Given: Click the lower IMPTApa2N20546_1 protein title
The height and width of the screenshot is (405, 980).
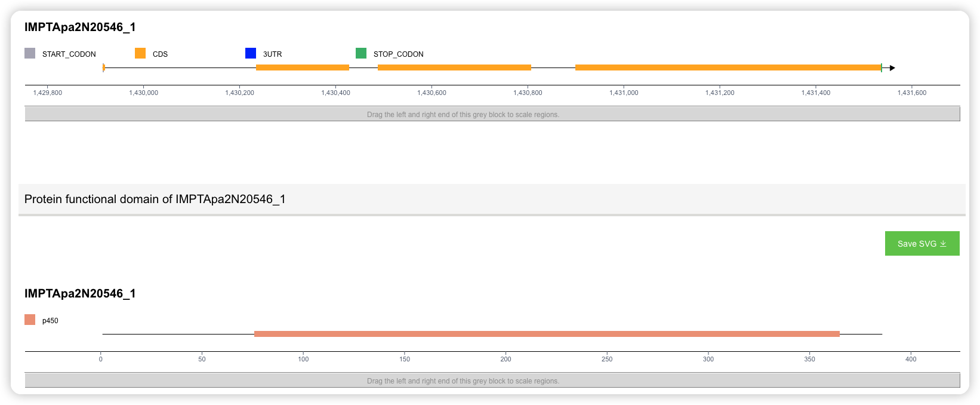Looking at the screenshot, I should click(x=80, y=293).
